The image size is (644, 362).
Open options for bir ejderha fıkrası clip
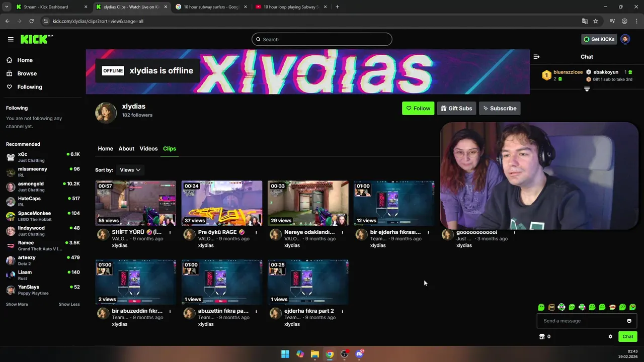click(x=428, y=232)
